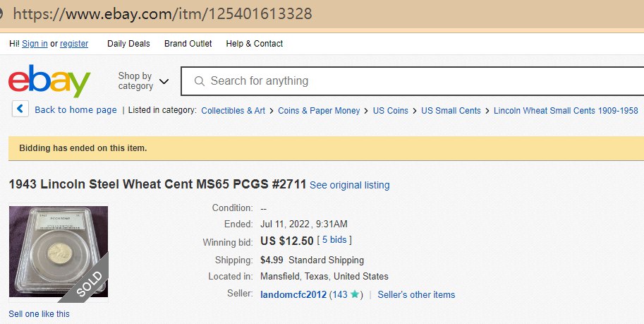The height and width of the screenshot is (324, 644).
Task: Click the register link
Action: 74,44
